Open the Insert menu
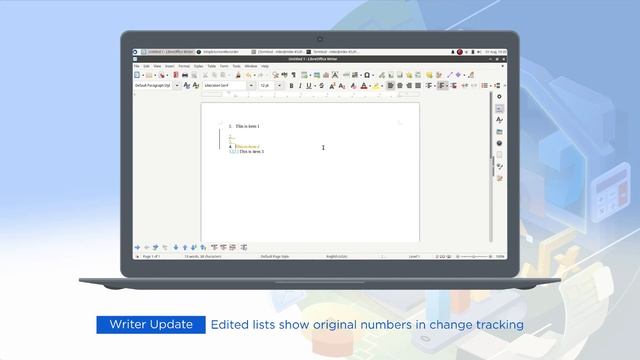This screenshot has width=640, height=360. pyautogui.click(x=170, y=66)
